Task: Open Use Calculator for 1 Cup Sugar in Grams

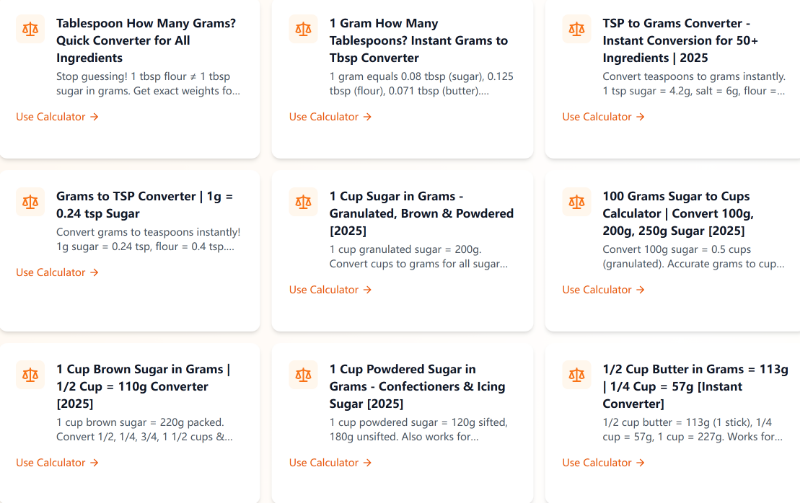Action: 330,290
